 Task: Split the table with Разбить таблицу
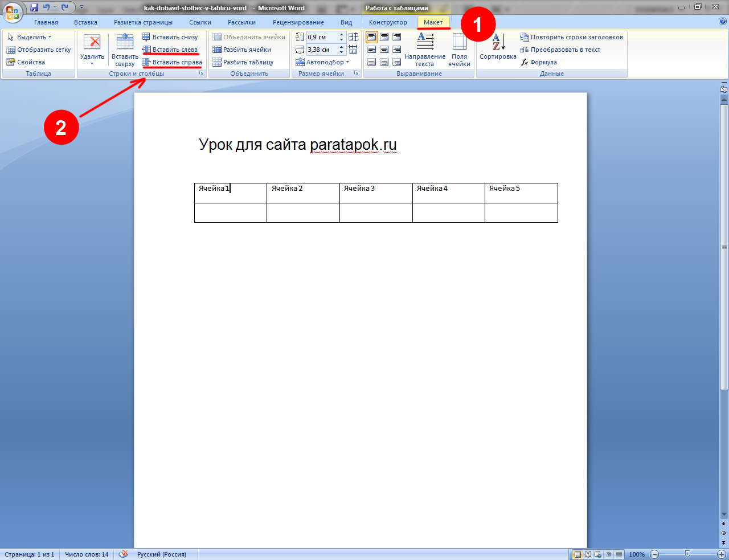pyautogui.click(x=243, y=62)
